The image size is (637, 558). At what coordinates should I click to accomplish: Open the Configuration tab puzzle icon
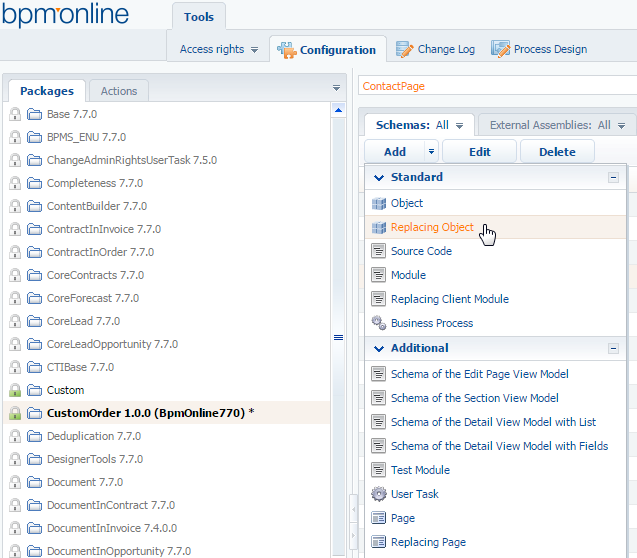(x=287, y=50)
